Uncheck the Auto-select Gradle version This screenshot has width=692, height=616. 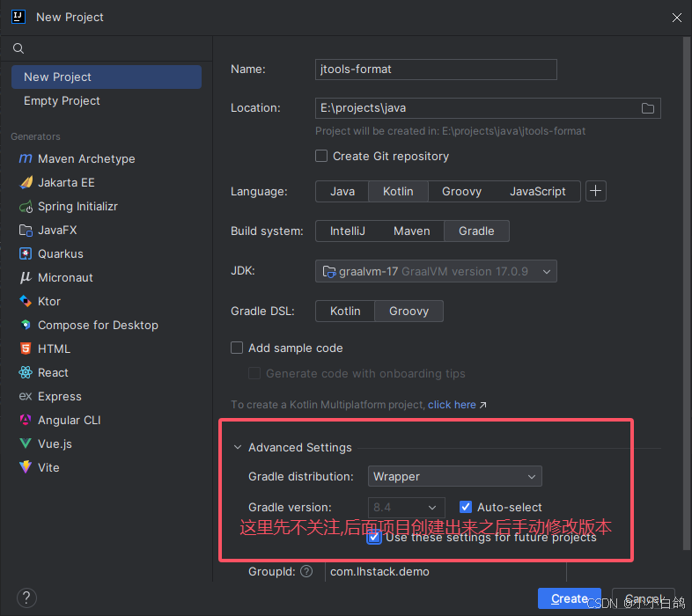click(x=466, y=507)
